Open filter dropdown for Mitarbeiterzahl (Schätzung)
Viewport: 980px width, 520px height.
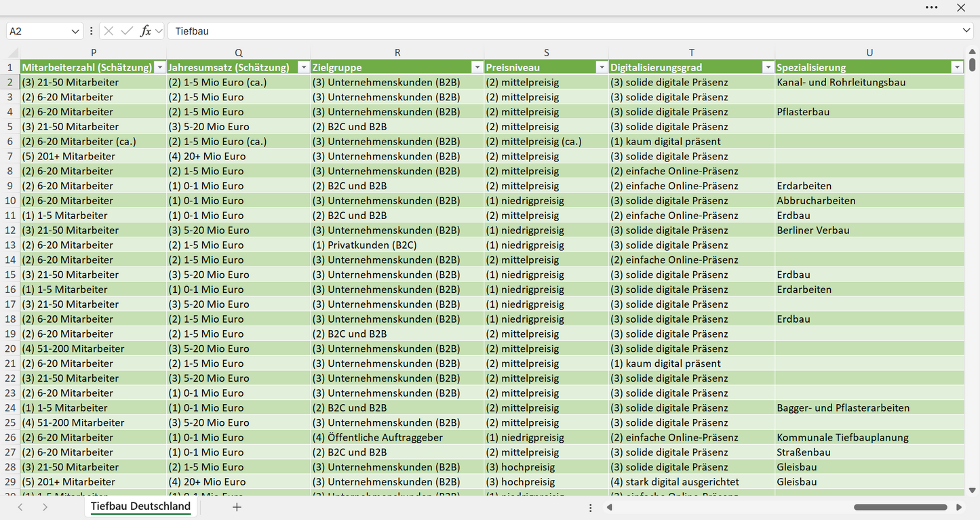(x=160, y=67)
